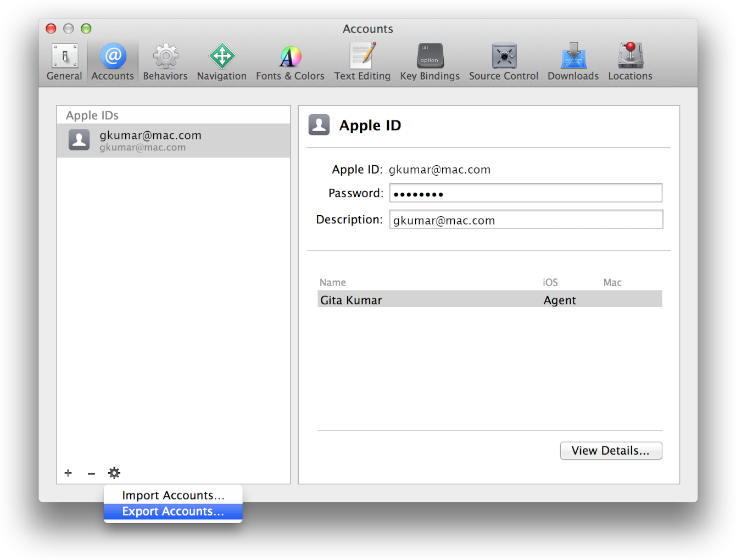736x560 pixels.
Task: Open the Text Editing pane
Action: coord(362,62)
